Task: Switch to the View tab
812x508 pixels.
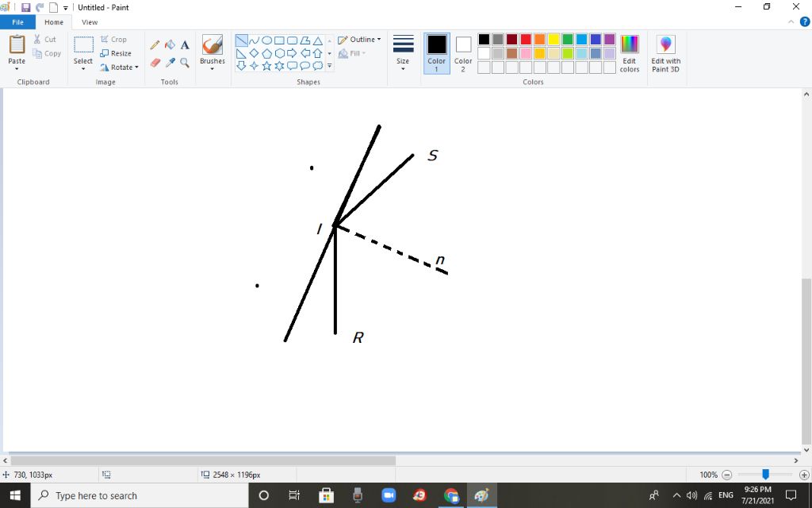Action: click(x=90, y=22)
